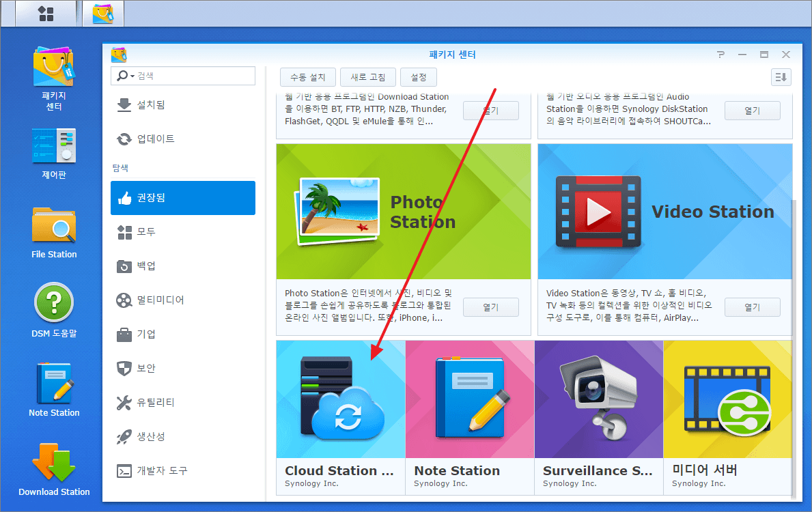The height and width of the screenshot is (512, 812).
Task: Click Surveillance S... title text
Action: 598,470
